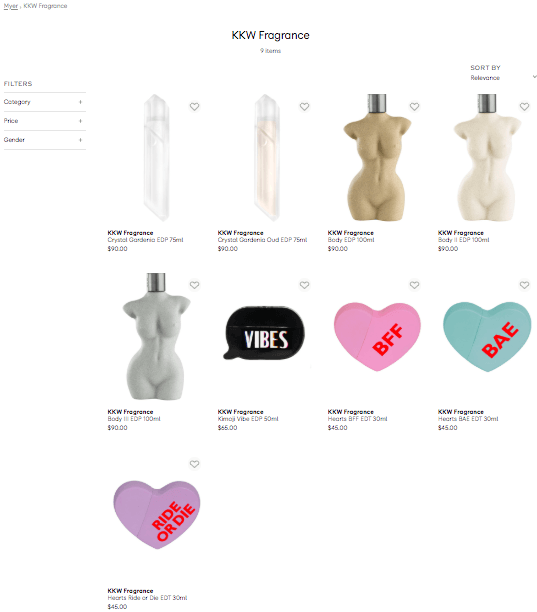
Task: Open Body EDP 100ml product title
Action: pos(351,240)
